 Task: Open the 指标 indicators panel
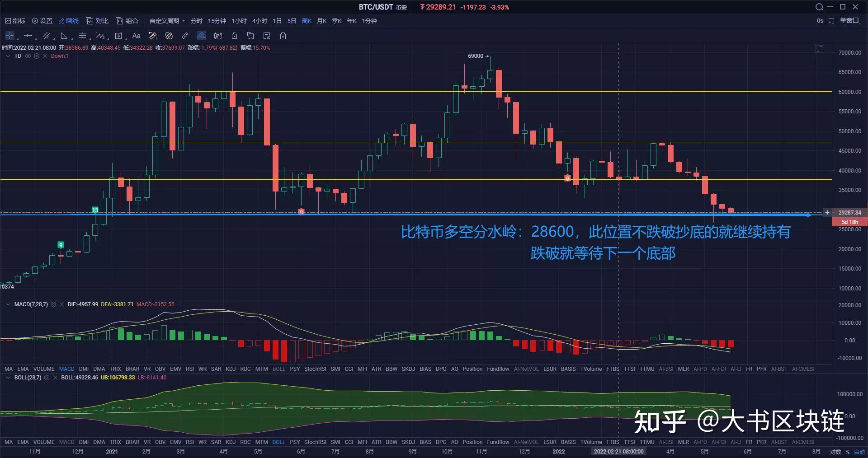(x=14, y=21)
